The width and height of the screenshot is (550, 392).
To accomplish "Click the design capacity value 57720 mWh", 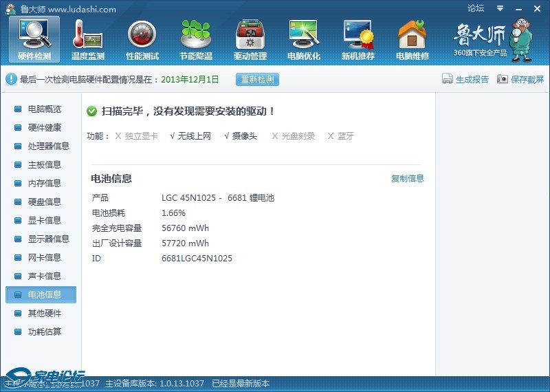I will click(x=185, y=243).
